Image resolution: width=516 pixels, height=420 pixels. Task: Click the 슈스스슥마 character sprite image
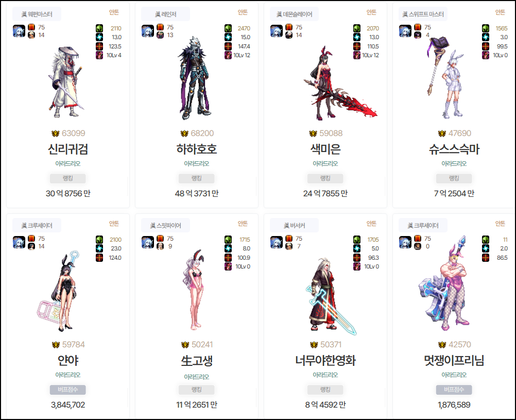pos(447,78)
